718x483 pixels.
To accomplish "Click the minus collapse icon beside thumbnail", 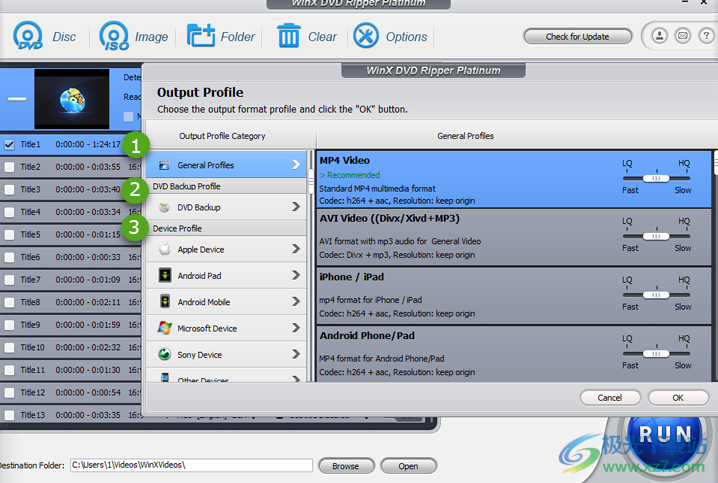I will [17, 98].
